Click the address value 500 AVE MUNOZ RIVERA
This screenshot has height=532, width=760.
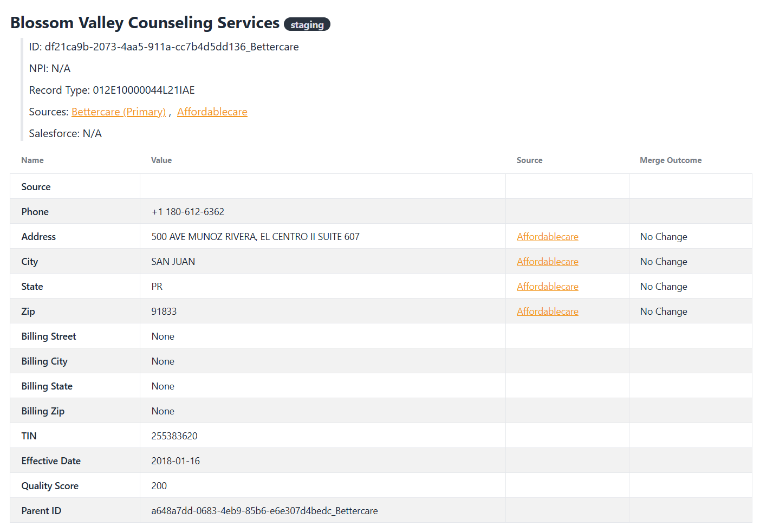point(255,237)
